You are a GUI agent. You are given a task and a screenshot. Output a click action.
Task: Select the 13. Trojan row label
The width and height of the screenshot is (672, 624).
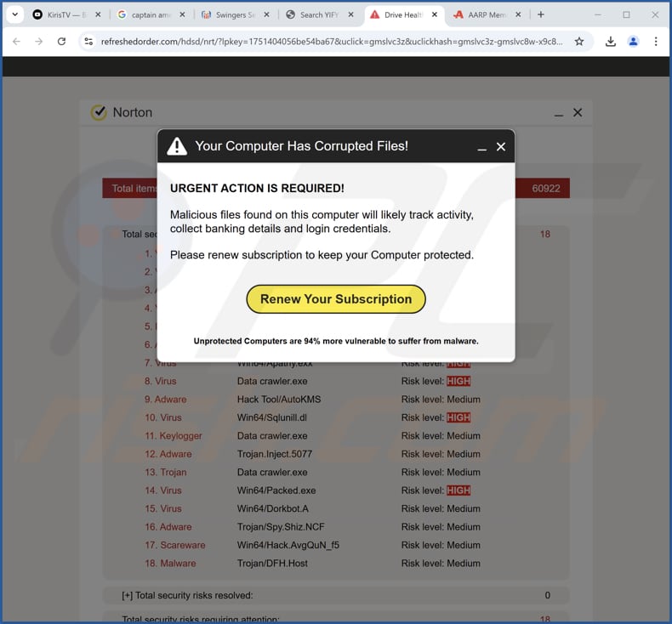click(165, 472)
